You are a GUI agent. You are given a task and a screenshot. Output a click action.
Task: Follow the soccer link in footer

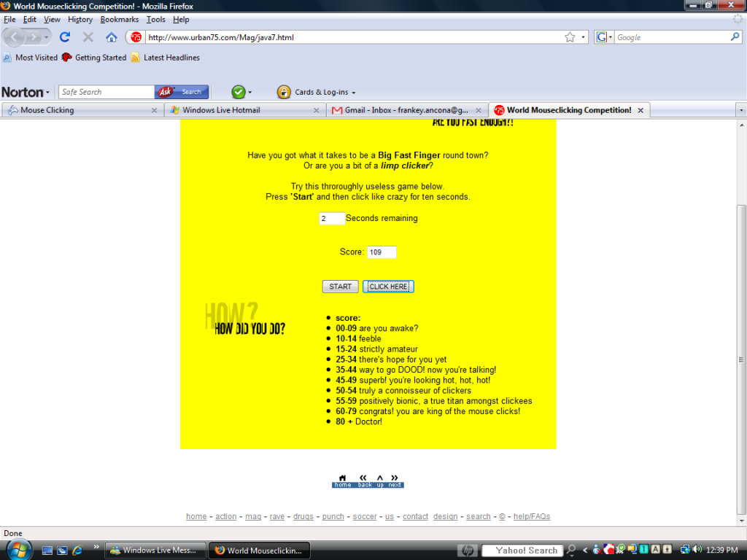coord(365,516)
